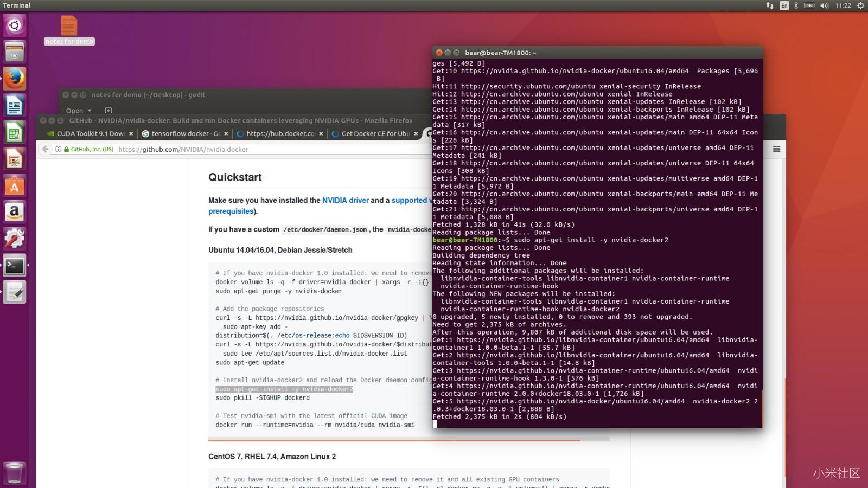The image size is (868, 488).
Task: Click 'sudo apt-get update' code line
Action: (250, 362)
